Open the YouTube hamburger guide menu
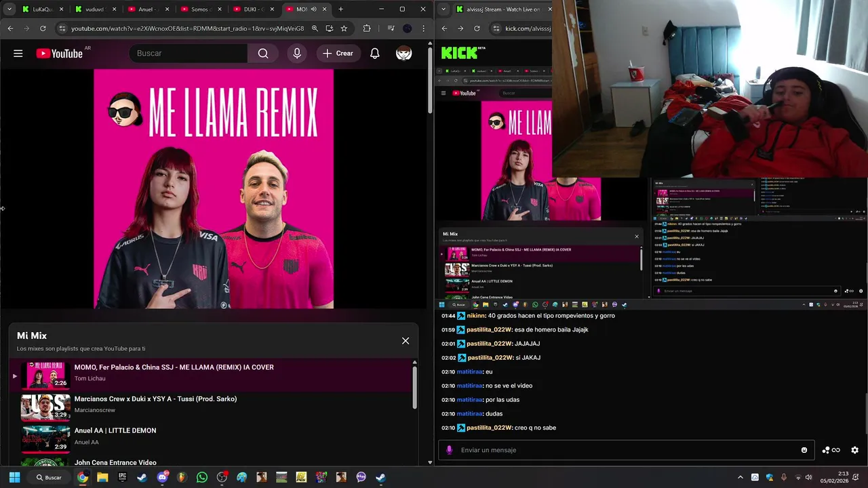Viewport: 868px width, 488px height. click(18, 54)
